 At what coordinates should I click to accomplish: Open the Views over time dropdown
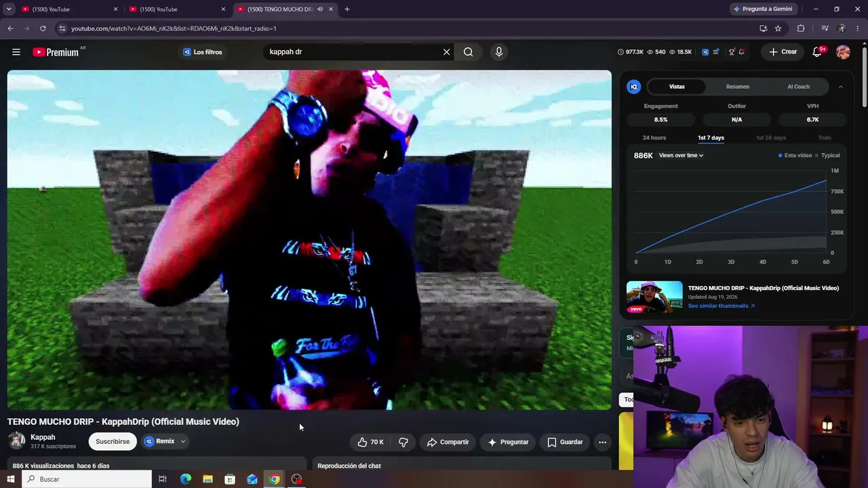tap(681, 155)
